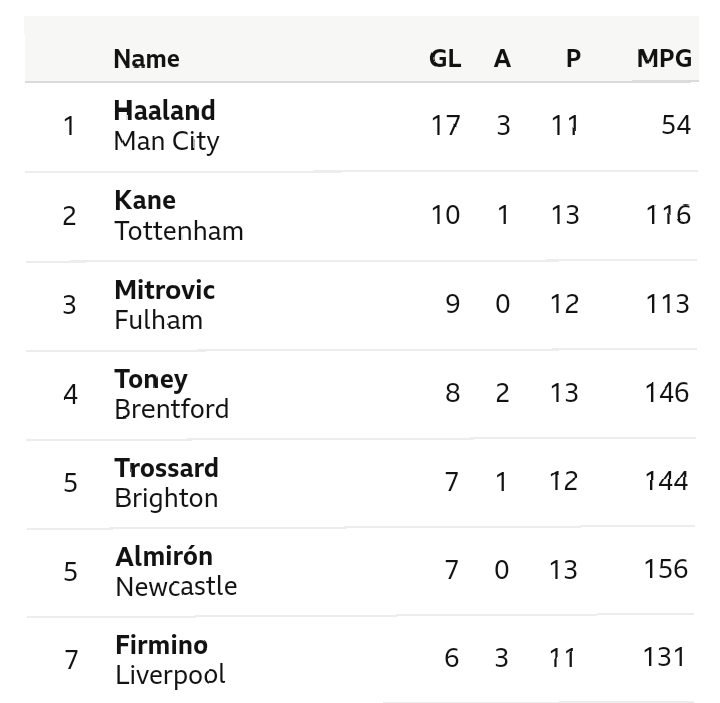Open Toney player name

(x=151, y=380)
